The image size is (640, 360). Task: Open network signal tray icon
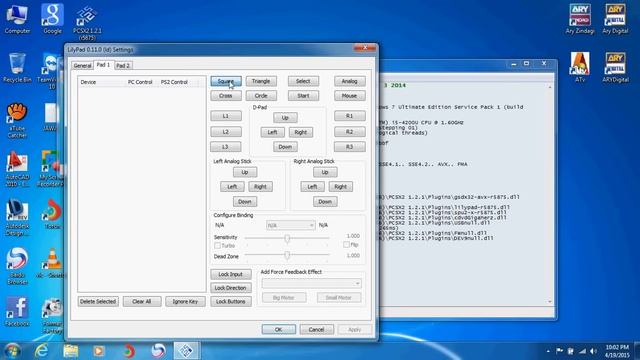click(582, 351)
